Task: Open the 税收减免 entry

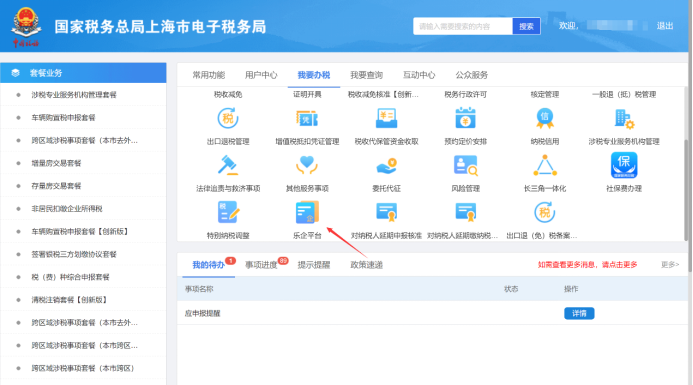Action: click(x=228, y=95)
